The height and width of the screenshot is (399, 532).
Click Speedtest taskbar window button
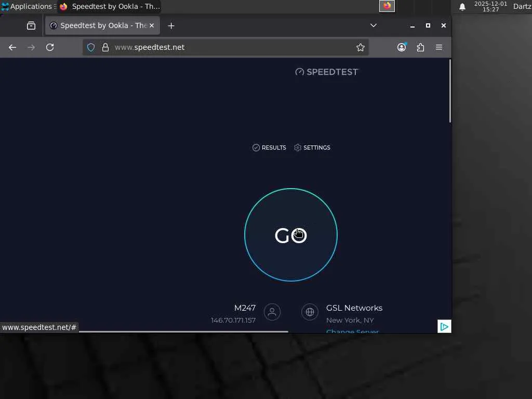(x=110, y=6)
